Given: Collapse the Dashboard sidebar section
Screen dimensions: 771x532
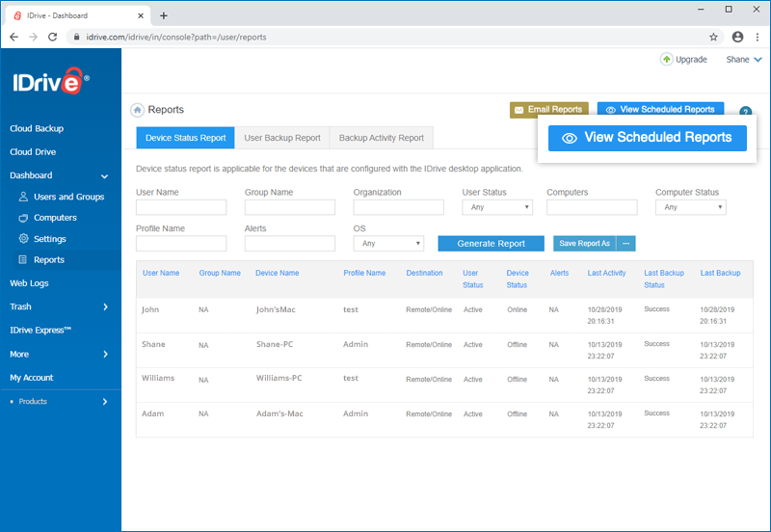Looking at the screenshot, I should (x=104, y=176).
